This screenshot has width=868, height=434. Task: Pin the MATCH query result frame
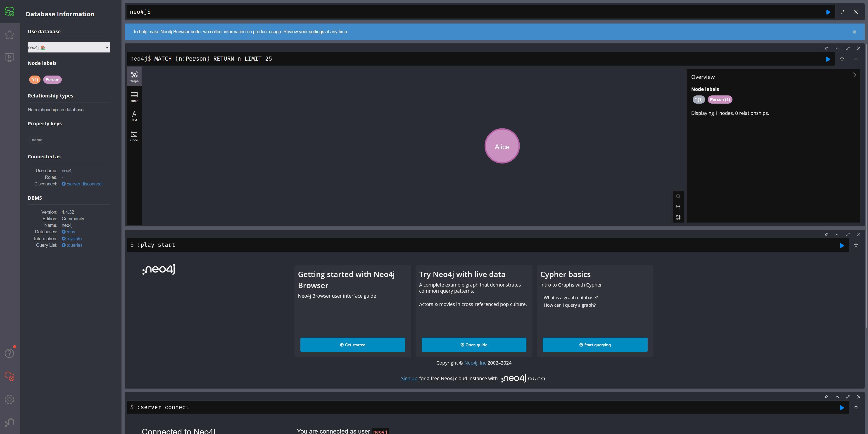point(826,48)
